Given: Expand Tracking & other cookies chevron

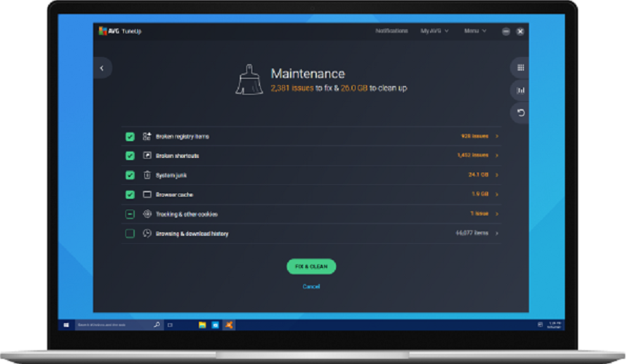Looking at the screenshot, I should click(497, 214).
